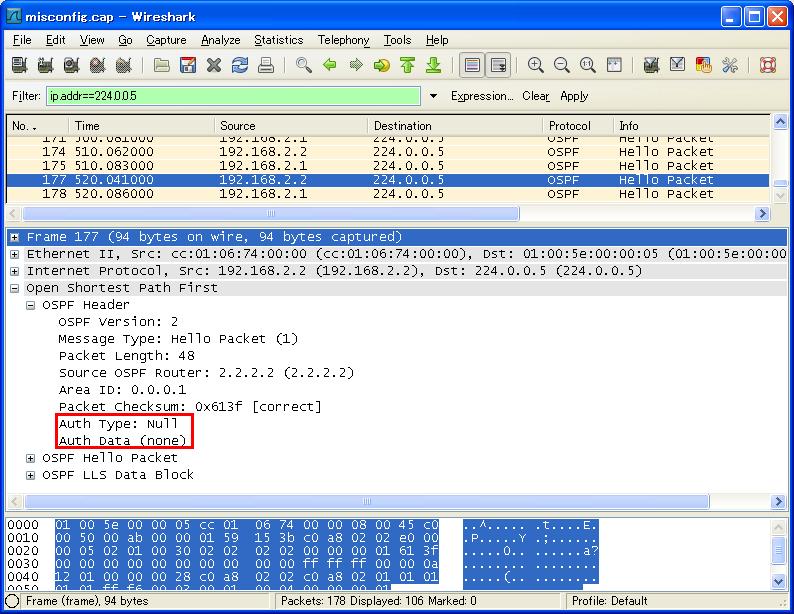This screenshot has width=794, height=614.
Task: Open help lifebuoy icon
Action: [x=768, y=65]
